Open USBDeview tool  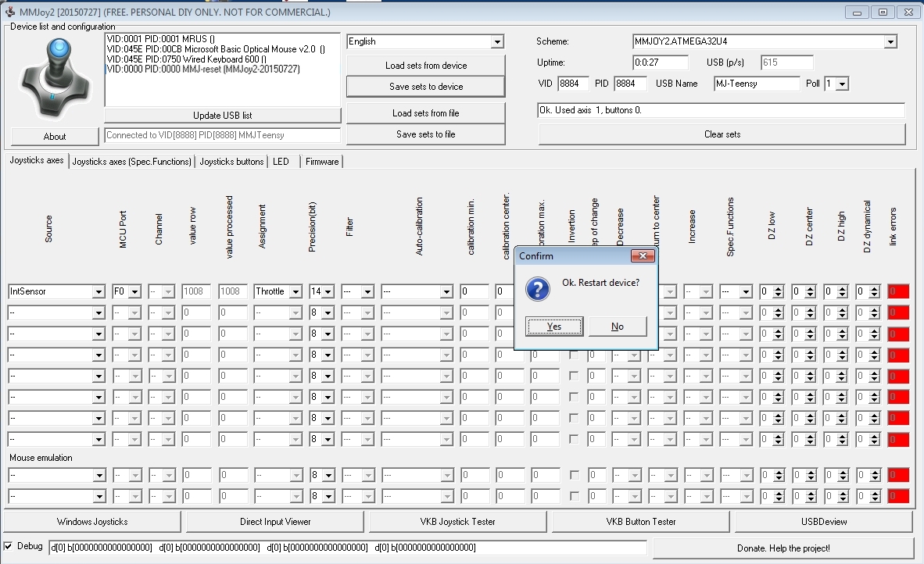tap(824, 522)
